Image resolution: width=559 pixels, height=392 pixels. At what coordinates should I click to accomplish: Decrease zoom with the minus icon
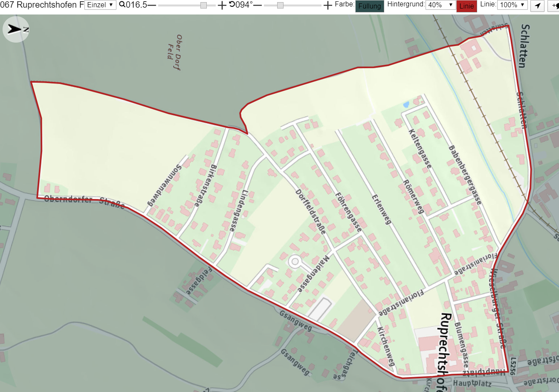pos(152,5)
